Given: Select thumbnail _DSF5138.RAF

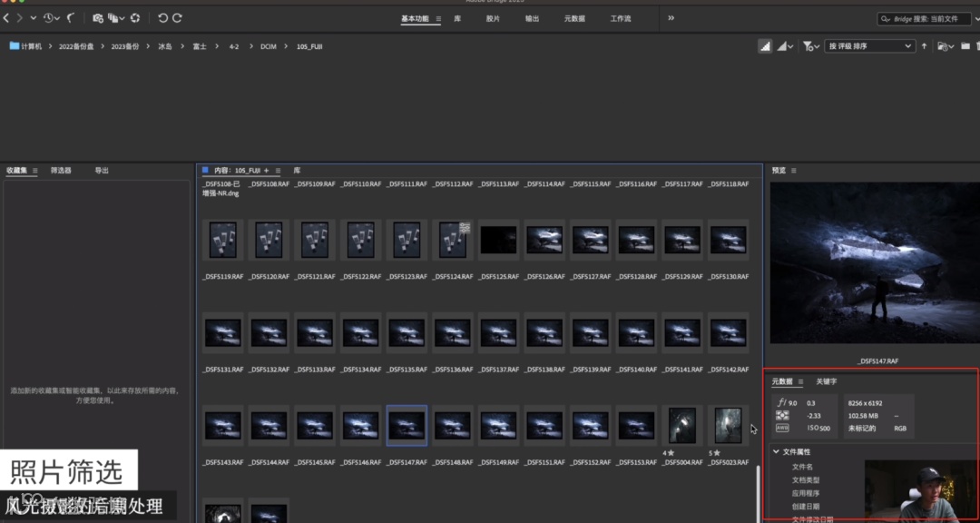Looking at the screenshot, I should point(545,333).
